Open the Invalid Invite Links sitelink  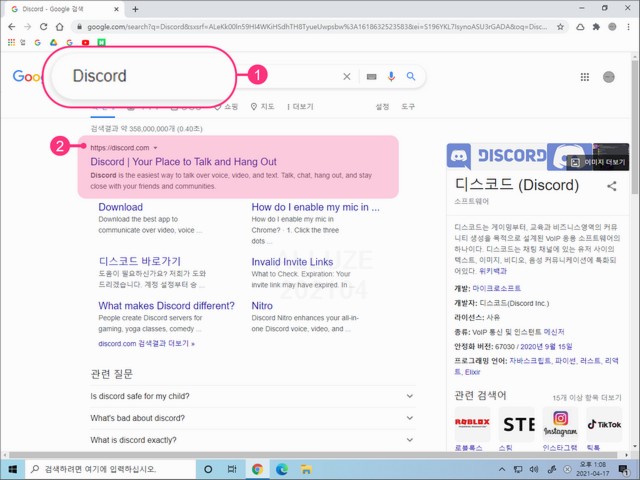tap(292, 262)
